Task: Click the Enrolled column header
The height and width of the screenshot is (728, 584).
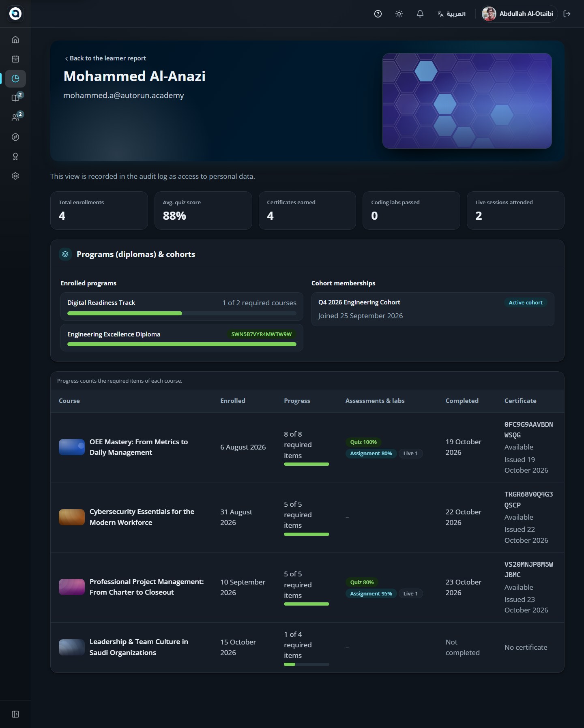Action: pos(233,401)
